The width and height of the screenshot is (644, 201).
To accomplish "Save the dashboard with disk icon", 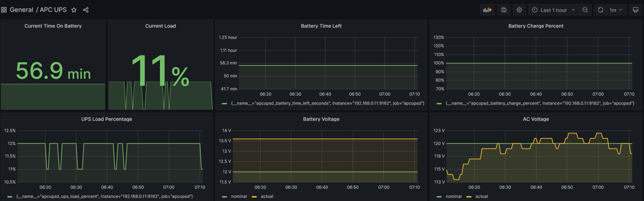I will (x=504, y=10).
